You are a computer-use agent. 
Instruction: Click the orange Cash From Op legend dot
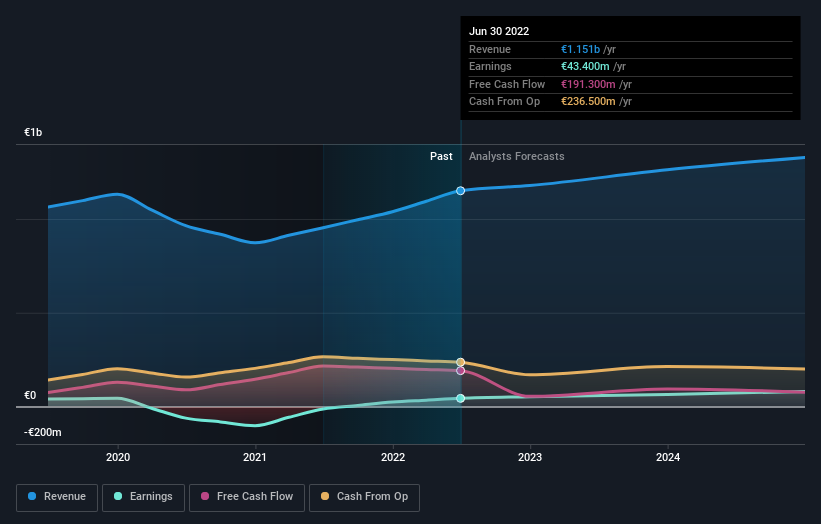click(x=325, y=496)
